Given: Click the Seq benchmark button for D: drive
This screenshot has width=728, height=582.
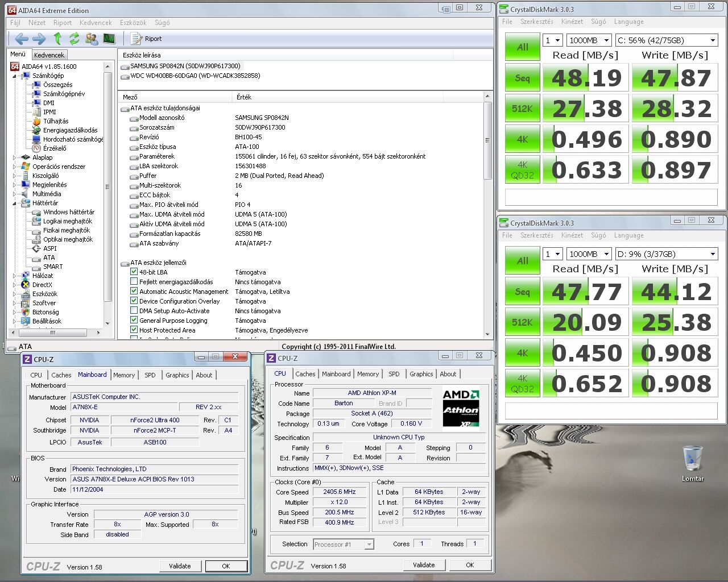Looking at the screenshot, I should (522, 292).
